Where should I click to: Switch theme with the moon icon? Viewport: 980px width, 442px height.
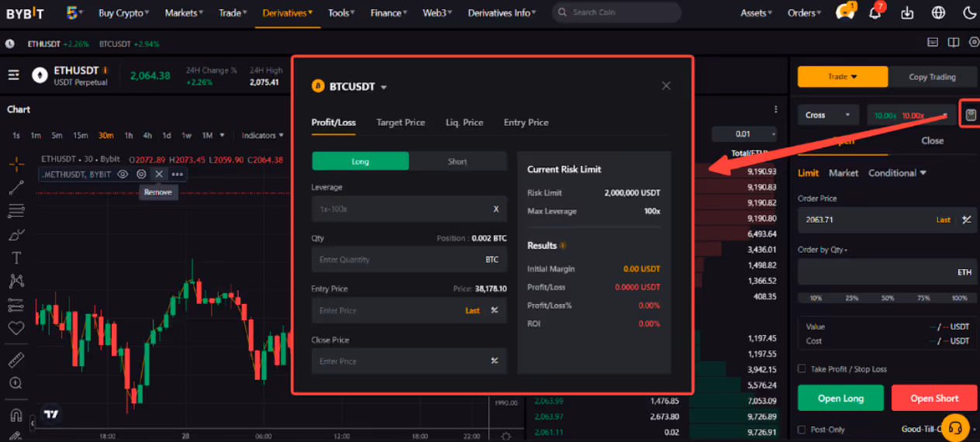969,13
